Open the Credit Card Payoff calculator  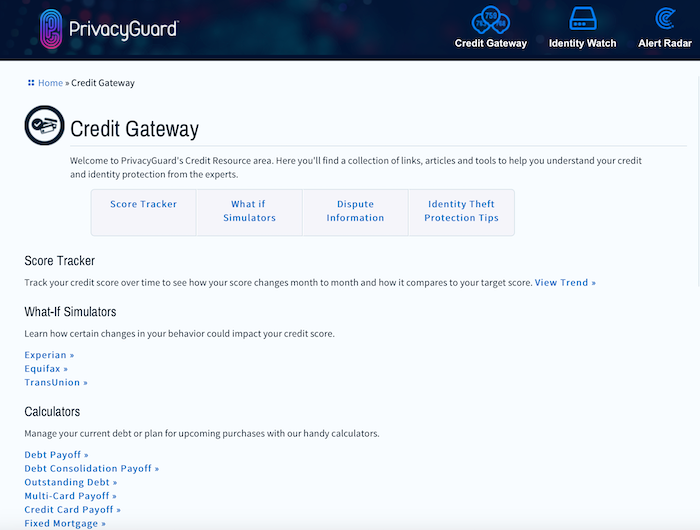point(72,510)
